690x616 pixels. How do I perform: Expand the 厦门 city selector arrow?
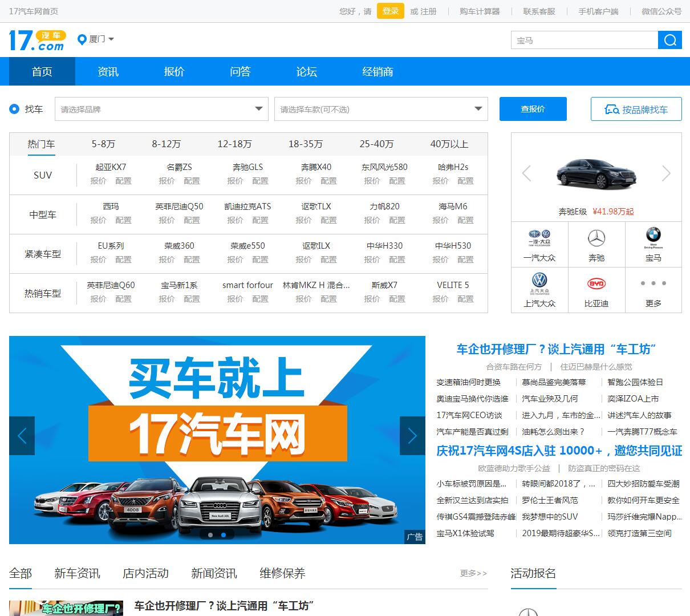[x=111, y=39]
